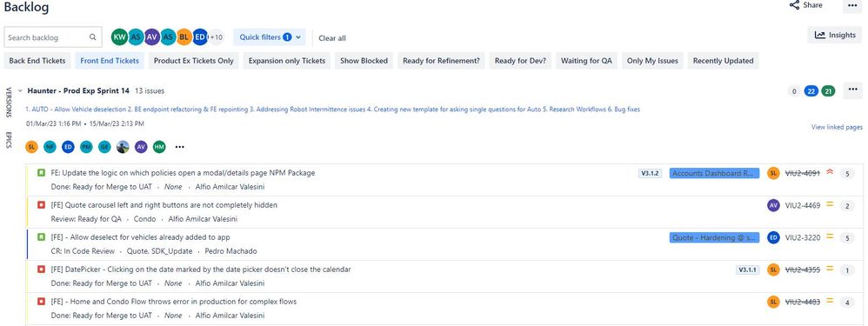
Task: Filter by KW assignee avatar
Action: (x=119, y=37)
